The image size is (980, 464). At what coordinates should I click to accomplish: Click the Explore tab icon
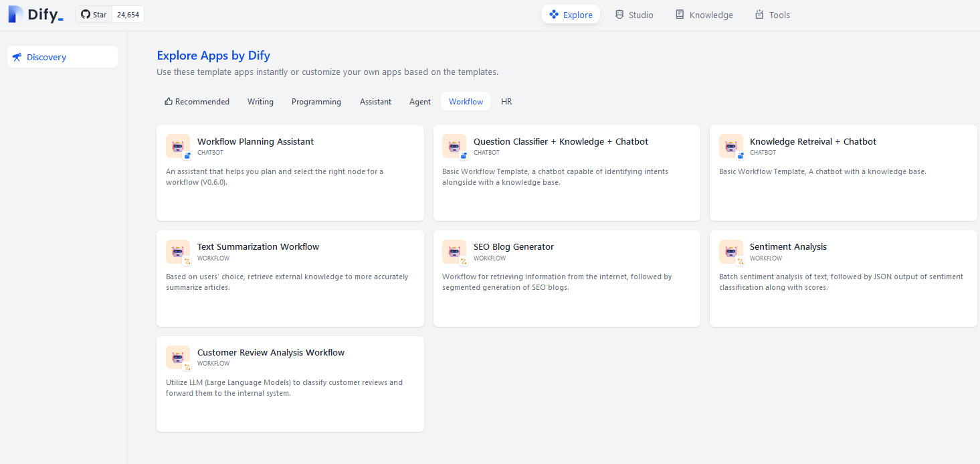(554, 14)
